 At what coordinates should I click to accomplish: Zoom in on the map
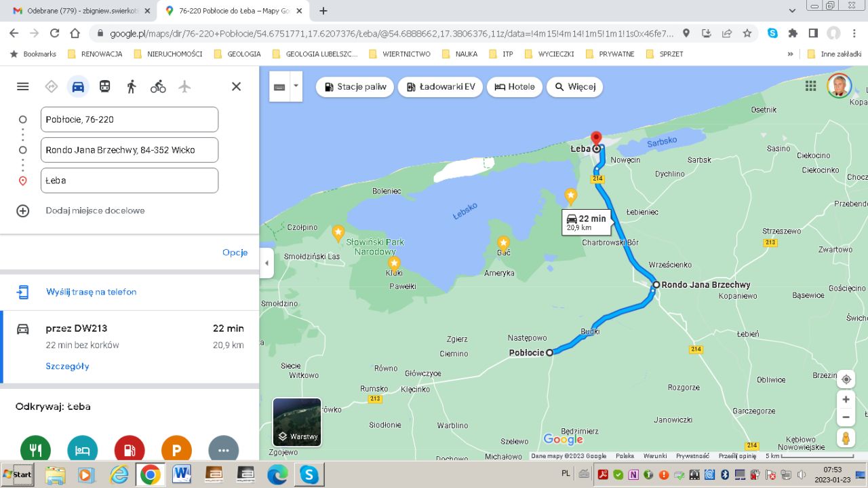coord(846,400)
